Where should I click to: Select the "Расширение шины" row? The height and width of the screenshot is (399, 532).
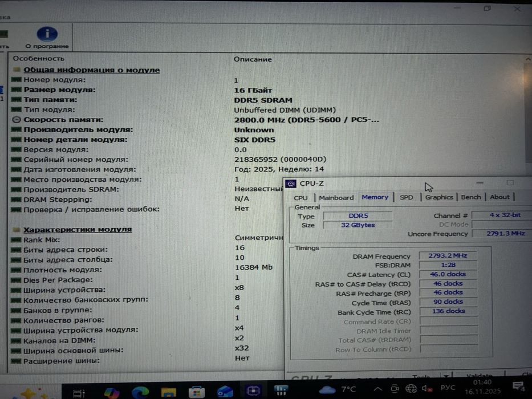(130, 360)
